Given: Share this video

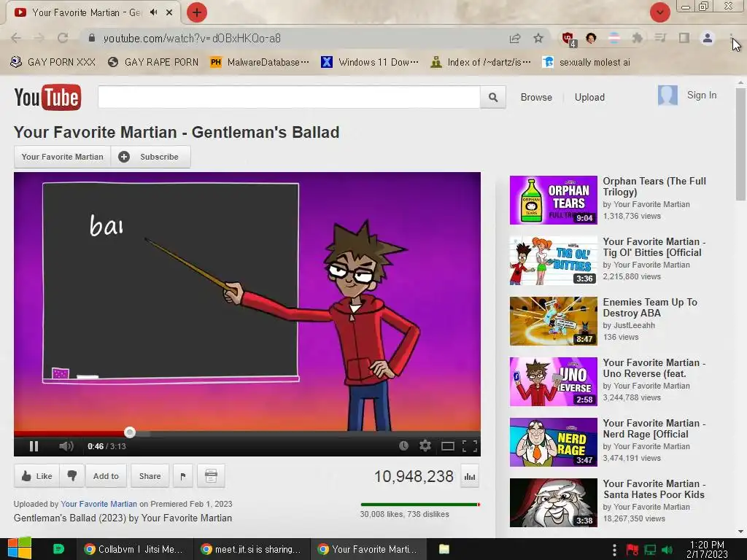Looking at the screenshot, I should (x=150, y=476).
